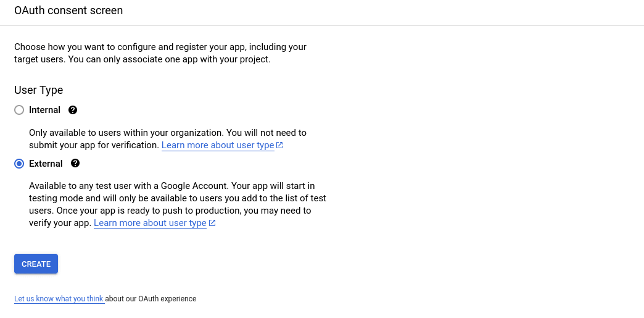The height and width of the screenshot is (318, 644).
Task: Click the OAuth consent screen page heading
Action: click(68, 10)
